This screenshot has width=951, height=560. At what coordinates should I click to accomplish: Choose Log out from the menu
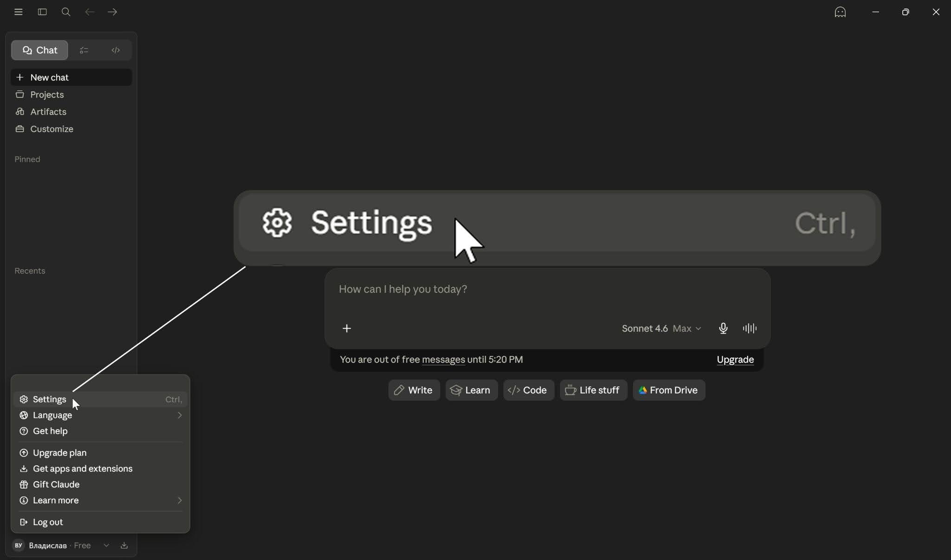coord(100,522)
